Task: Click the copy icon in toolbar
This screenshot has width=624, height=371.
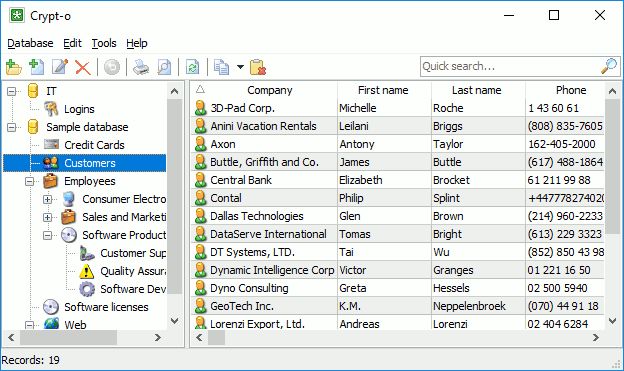Action: click(x=221, y=67)
